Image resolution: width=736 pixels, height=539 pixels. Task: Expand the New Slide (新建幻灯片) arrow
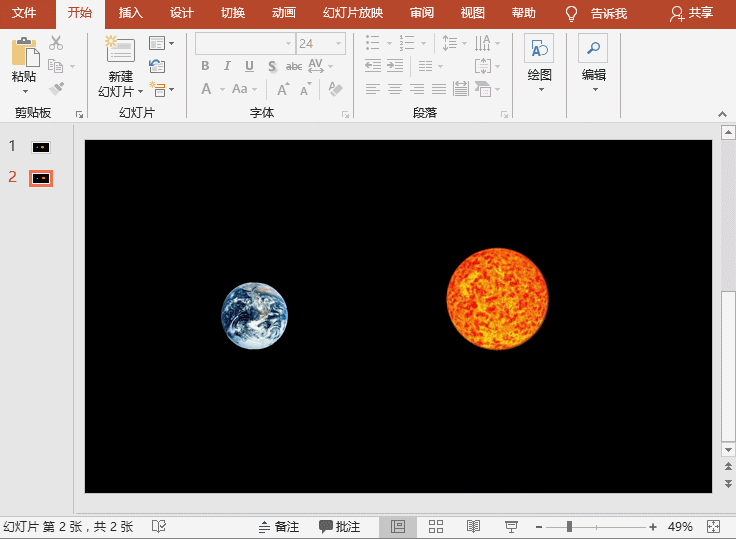[x=140, y=91]
